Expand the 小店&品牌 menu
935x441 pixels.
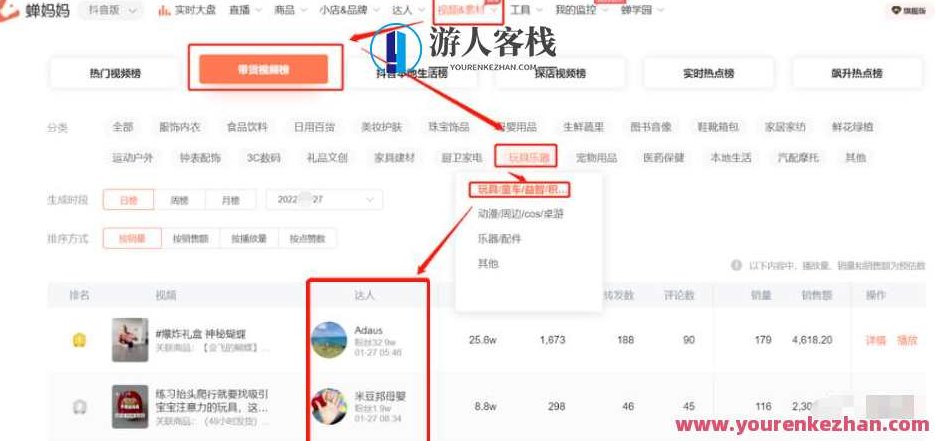348,11
